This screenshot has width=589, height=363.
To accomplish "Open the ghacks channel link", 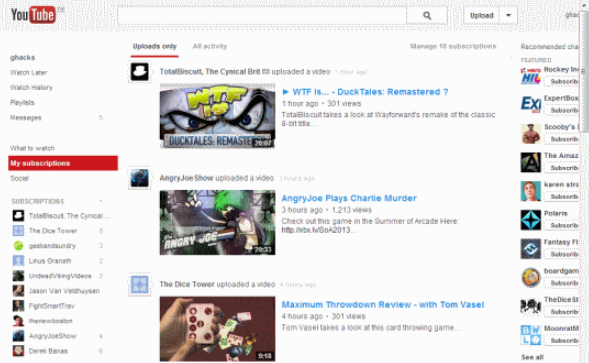I will coord(23,57).
